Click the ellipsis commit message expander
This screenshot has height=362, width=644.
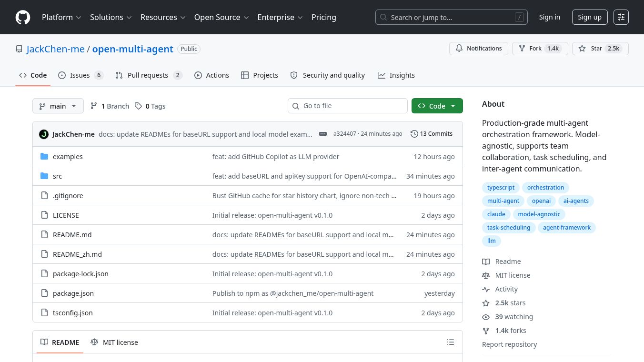pos(323,134)
